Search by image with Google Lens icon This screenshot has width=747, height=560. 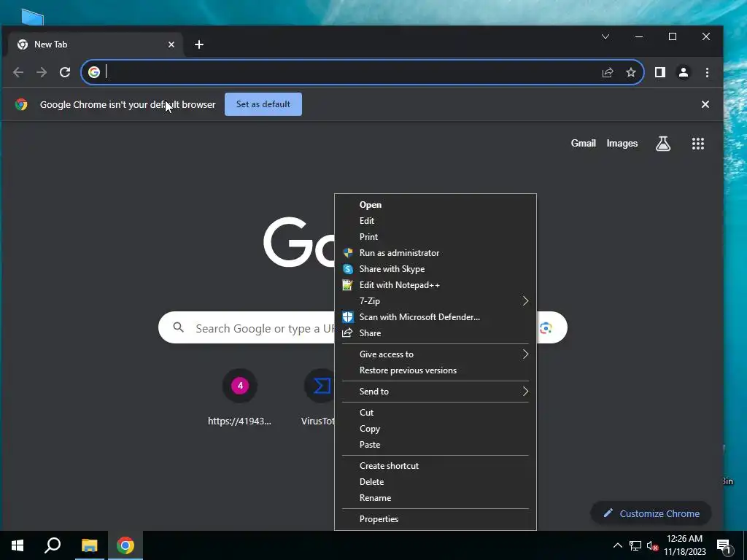point(546,327)
